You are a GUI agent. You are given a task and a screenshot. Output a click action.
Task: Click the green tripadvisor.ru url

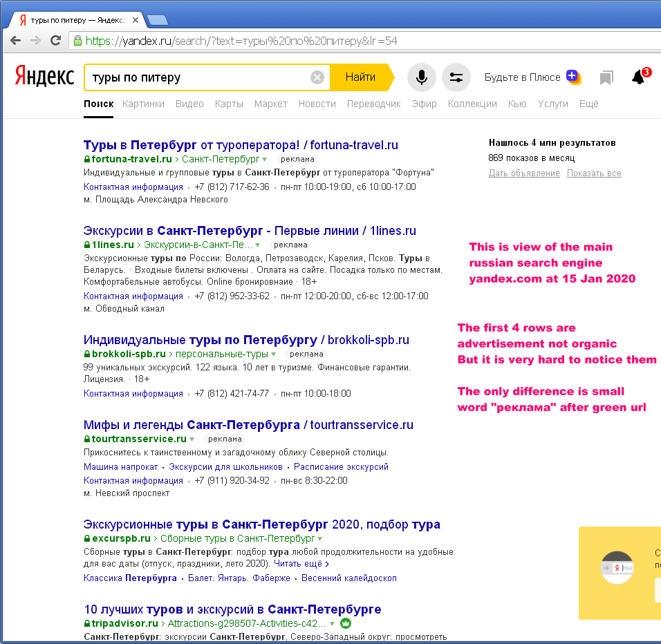[124, 624]
